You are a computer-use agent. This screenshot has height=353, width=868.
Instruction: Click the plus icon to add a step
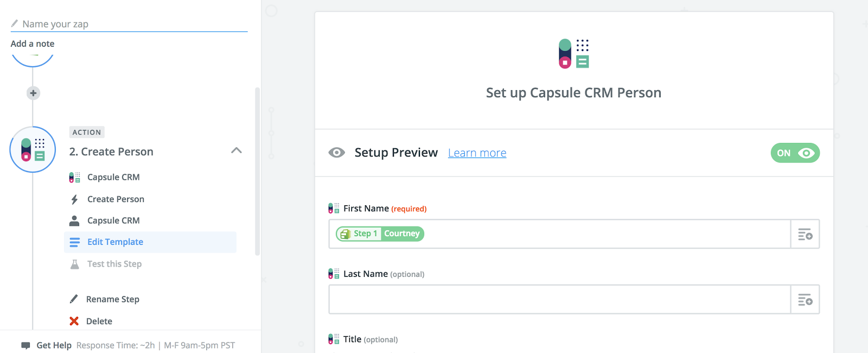click(33, 93)
